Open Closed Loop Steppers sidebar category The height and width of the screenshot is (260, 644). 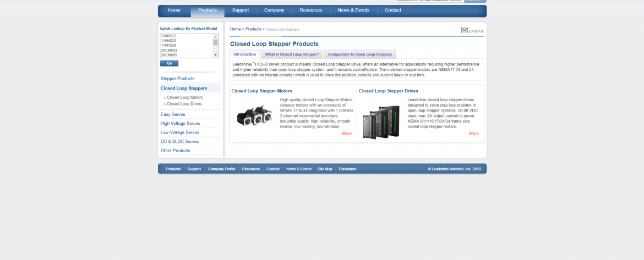click(184, 88)
